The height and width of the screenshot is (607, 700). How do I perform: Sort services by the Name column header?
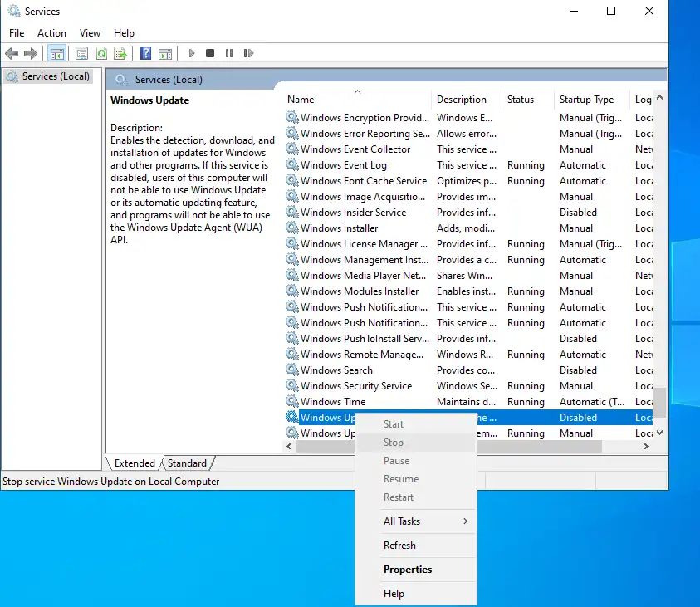[x=358, y=100]
